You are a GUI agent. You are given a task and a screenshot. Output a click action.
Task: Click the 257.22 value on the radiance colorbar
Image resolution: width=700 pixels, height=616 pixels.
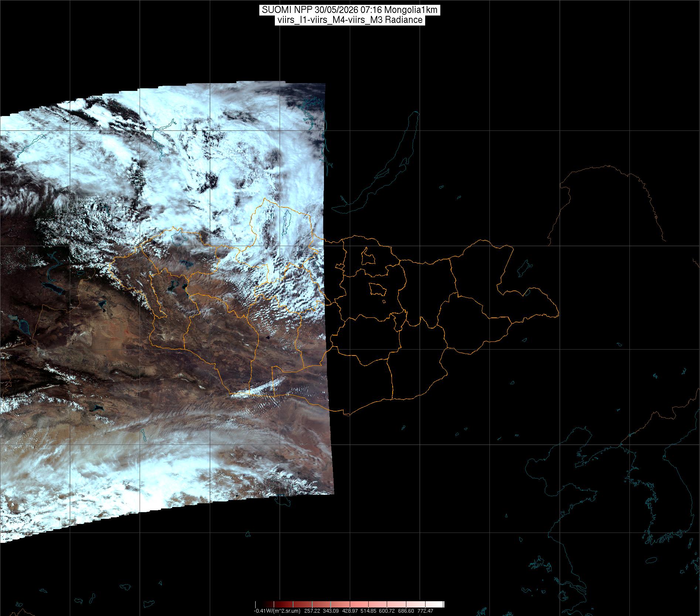pos(312,611)
